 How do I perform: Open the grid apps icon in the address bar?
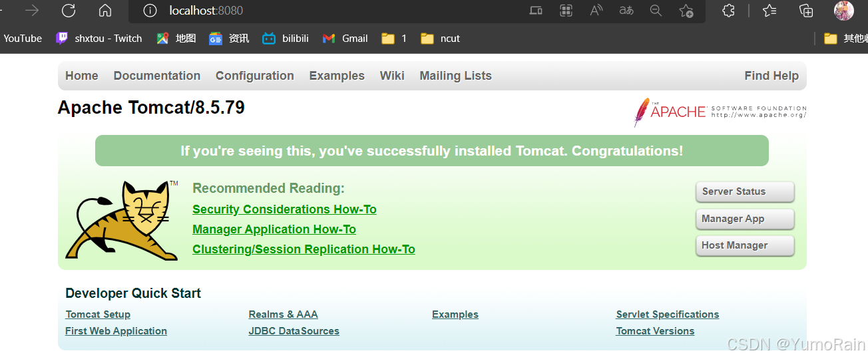pos(566,11)
